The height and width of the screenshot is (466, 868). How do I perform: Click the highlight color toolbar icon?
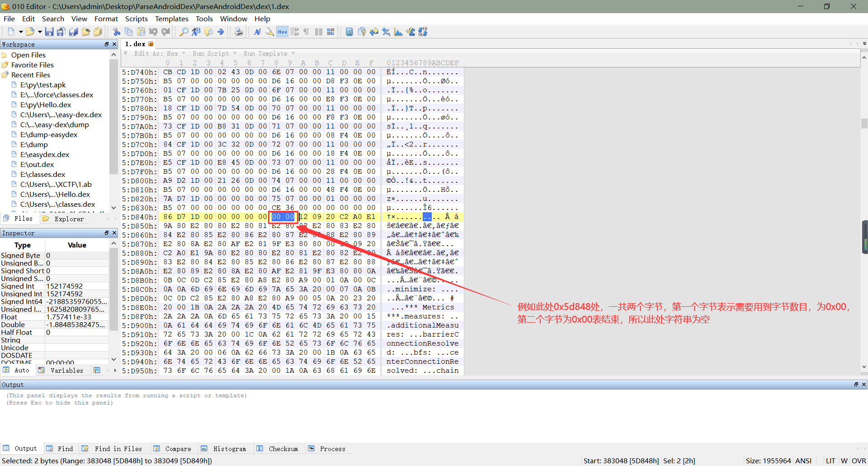269,32
